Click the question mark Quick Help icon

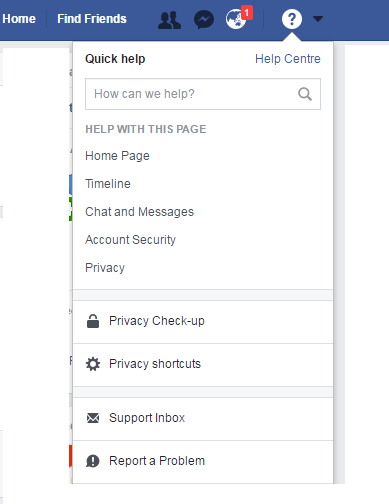point(292,19)
